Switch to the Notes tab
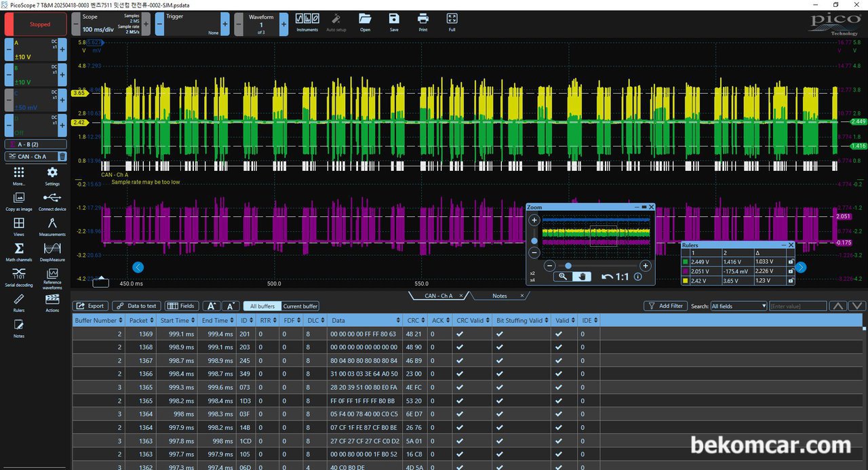 click(500, 296)
